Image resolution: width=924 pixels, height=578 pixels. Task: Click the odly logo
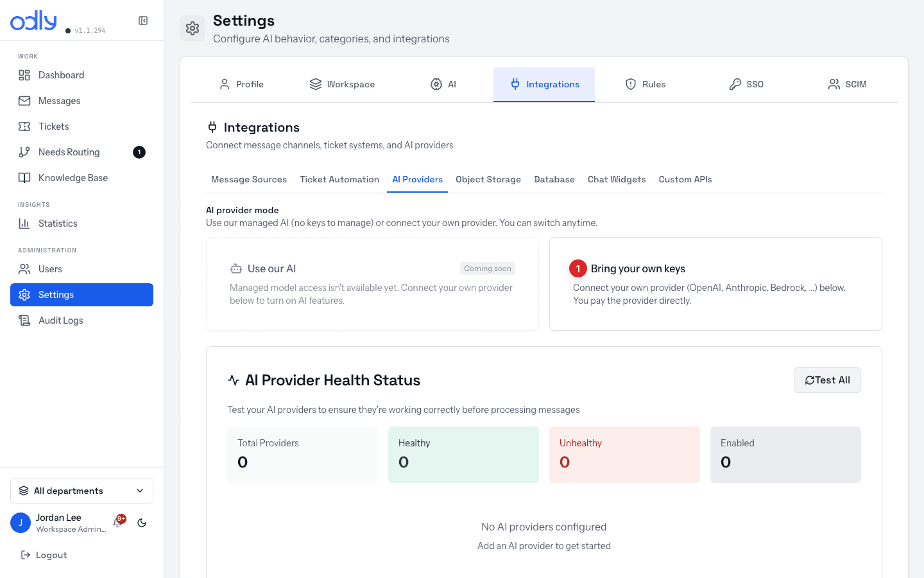click(x=33, y=21)
